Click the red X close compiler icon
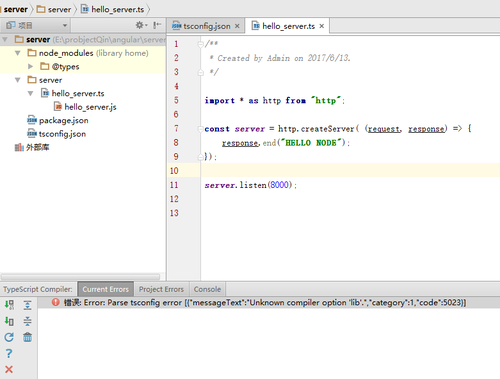This screenshot has height=379, width=500. (9, 369)
